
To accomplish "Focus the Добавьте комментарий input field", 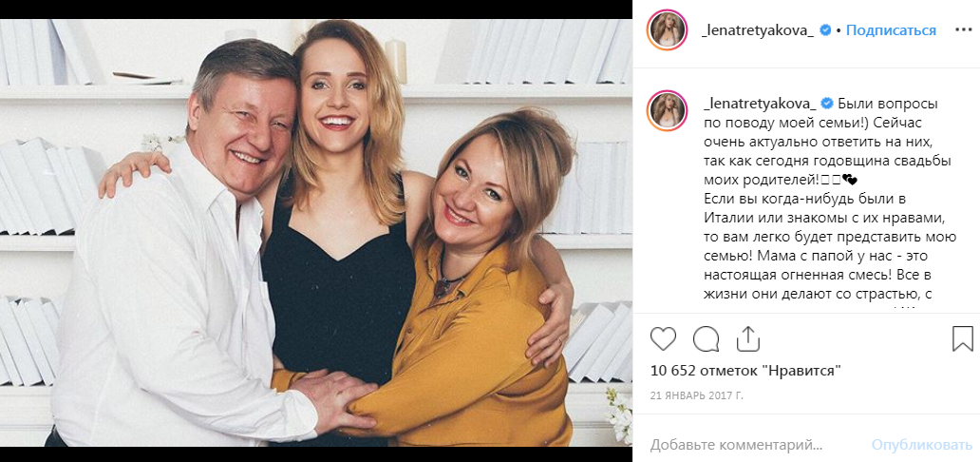I will [x=750, y=445].
